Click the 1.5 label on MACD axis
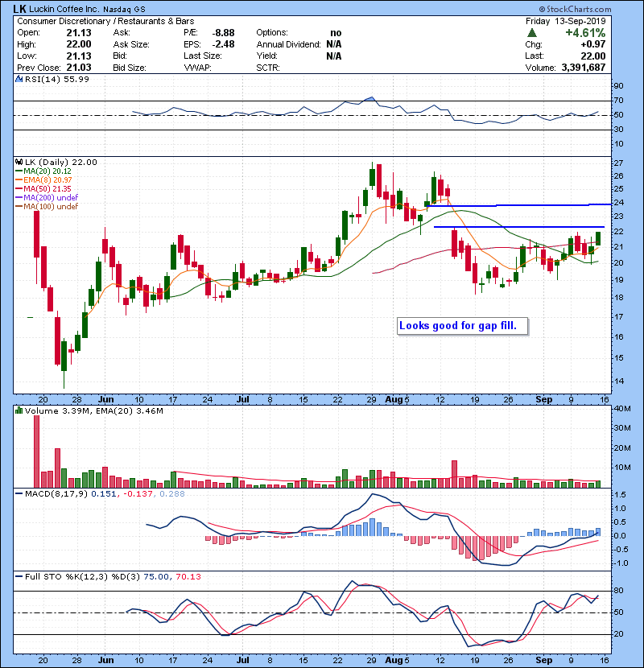Image resolution: width=644 pixels, height=668 pixels. click(x=620, y=495)
